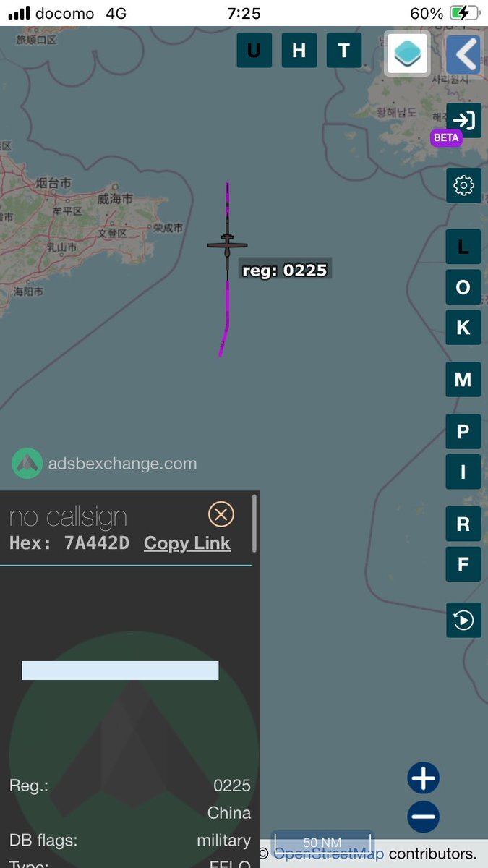488x868 pixels.
Task: Start the history replay icon
Action: pyautogui.click(x=463, y=620)
